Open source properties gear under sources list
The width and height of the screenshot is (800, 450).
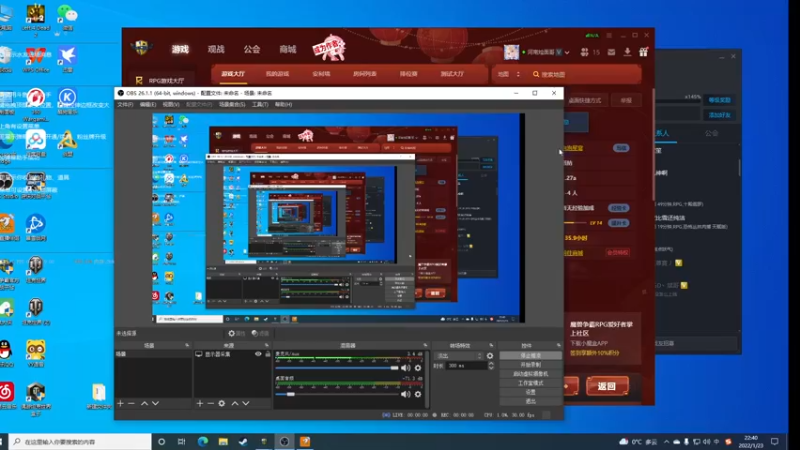(x=221, y=403)
